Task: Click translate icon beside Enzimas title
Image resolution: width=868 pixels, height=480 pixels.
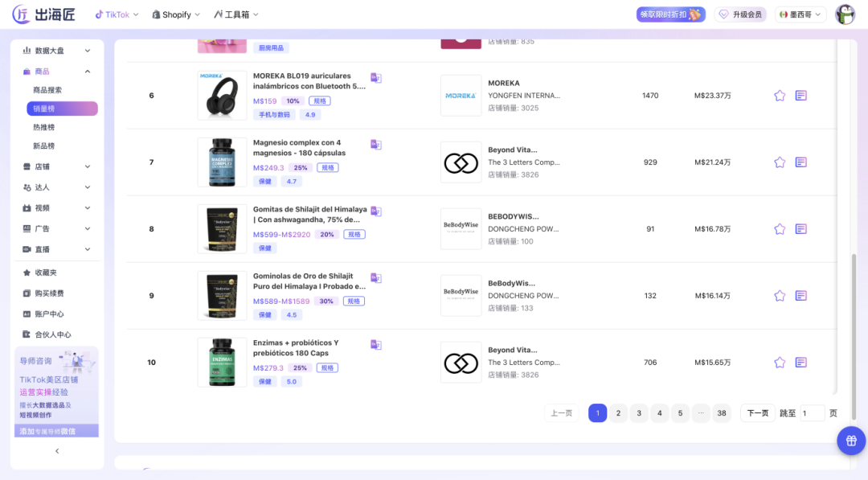Action: point(376,345)
